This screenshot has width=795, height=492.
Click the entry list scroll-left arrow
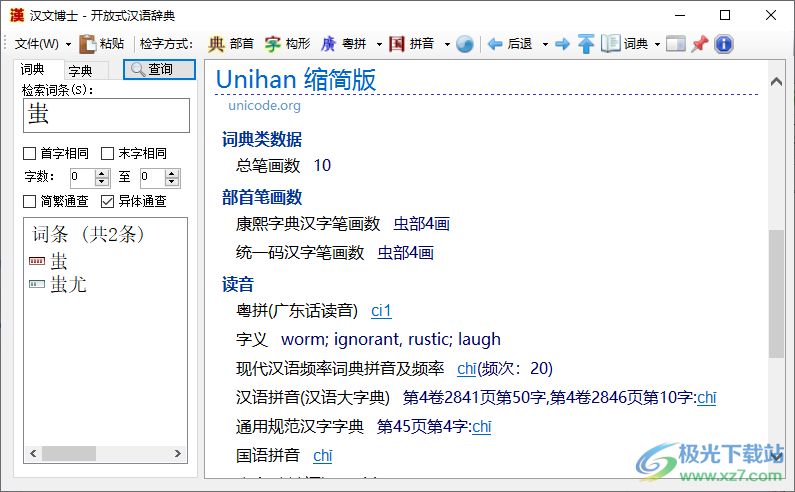[33, 453]
